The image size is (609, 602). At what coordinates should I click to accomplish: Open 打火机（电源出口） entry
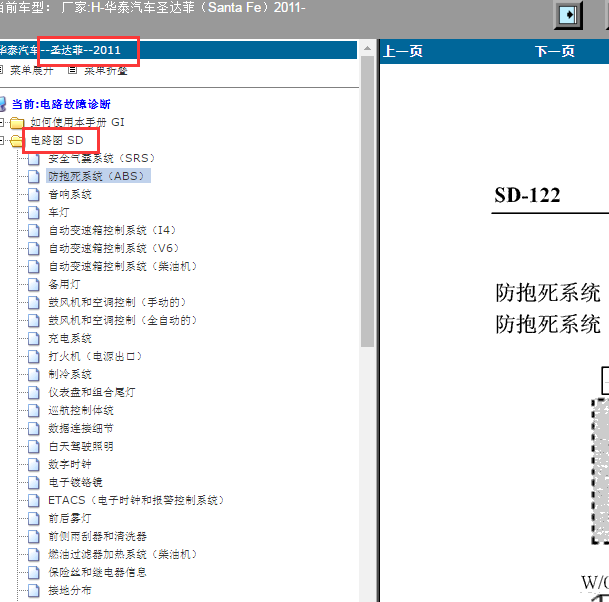[x=95, y=356]
